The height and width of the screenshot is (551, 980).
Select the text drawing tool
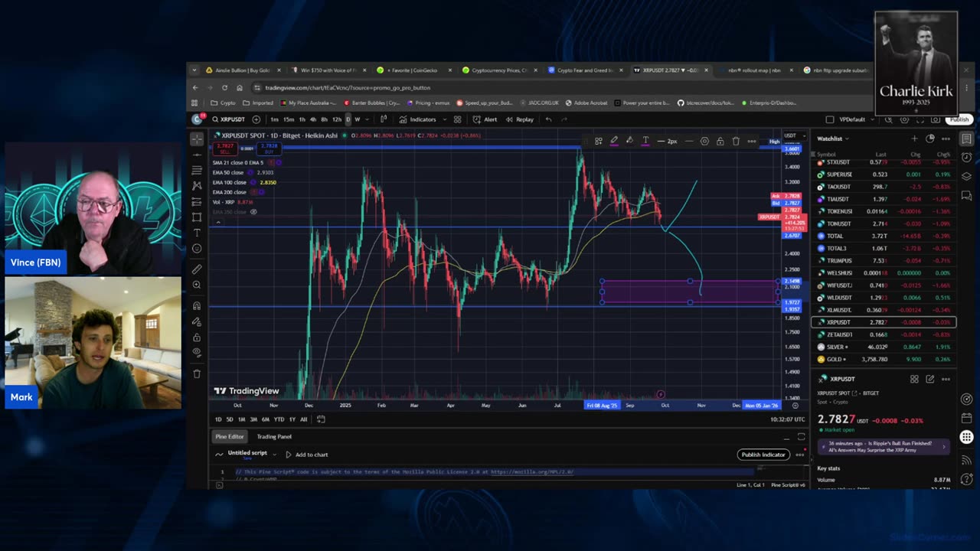click(197, 233)
